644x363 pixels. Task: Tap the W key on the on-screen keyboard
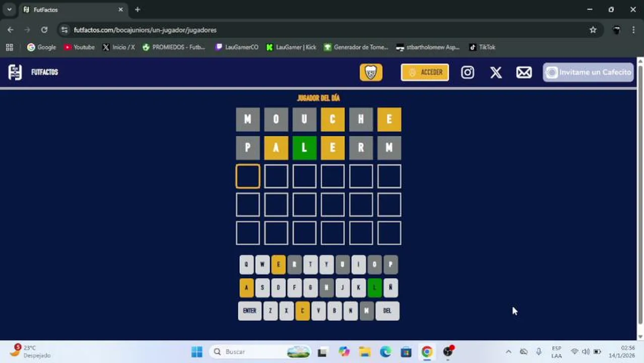point(263,264)
